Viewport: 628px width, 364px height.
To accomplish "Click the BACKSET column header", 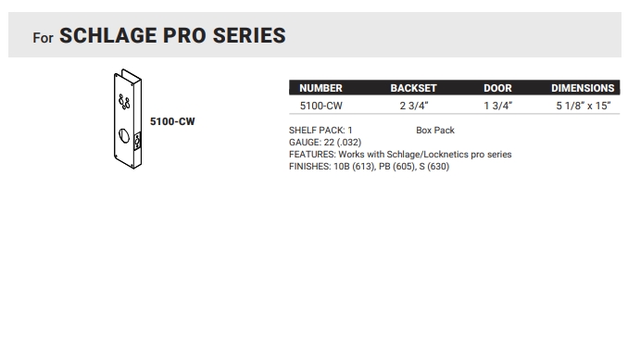I will pos(413,88).
